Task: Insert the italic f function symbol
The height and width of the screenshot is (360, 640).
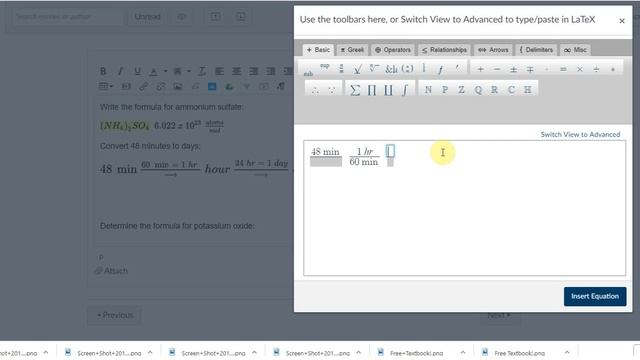Action: (x=440, y=69)
